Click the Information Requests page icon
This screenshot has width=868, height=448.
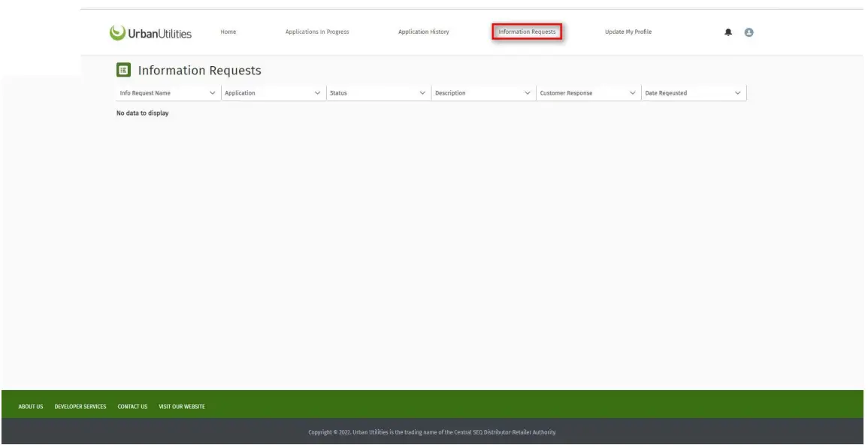click(122, 70)
